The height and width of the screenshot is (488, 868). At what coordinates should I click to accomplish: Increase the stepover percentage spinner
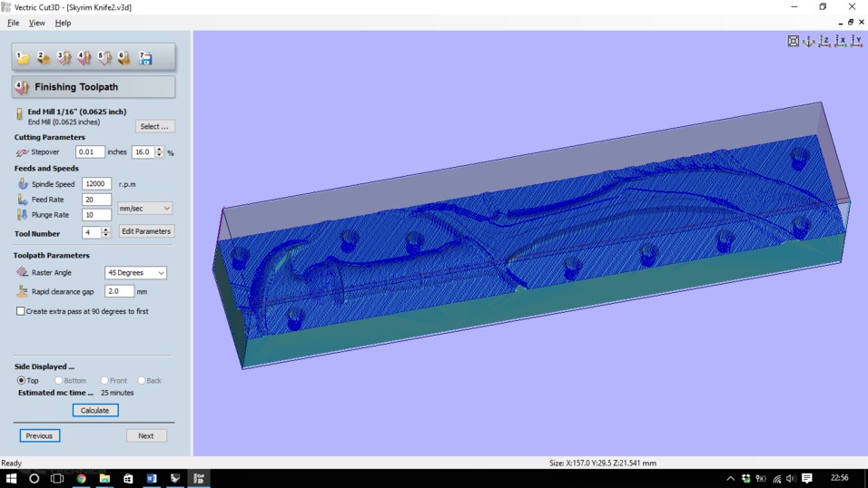click(160, 149)
